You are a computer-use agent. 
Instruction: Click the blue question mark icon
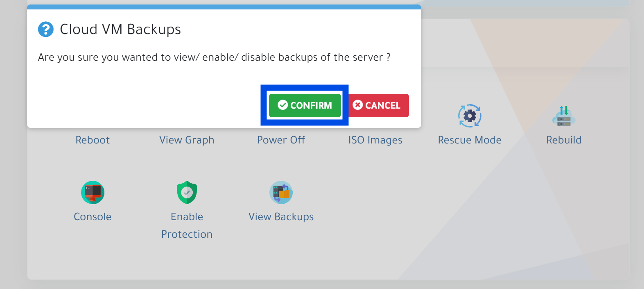click(46, 30)
